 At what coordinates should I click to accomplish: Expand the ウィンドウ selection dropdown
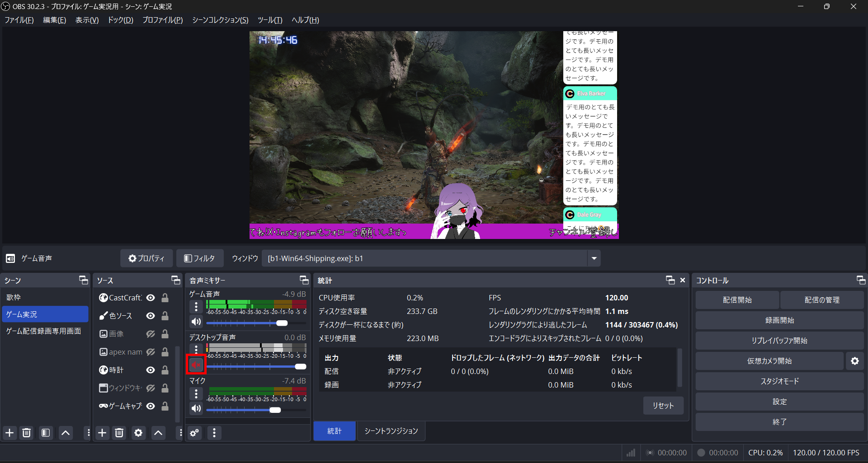pyautogui.click(x=594, y=258)
